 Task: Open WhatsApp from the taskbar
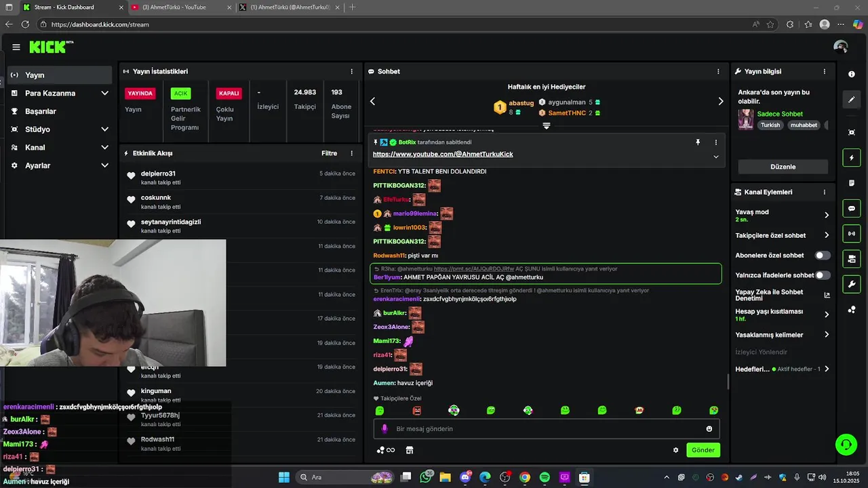(426, 477)
